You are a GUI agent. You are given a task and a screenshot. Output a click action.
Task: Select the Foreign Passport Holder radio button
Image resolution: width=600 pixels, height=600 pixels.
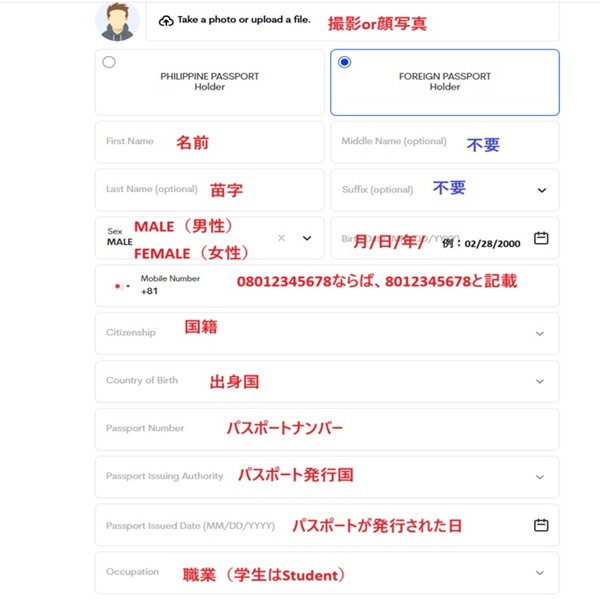(345, 62)
